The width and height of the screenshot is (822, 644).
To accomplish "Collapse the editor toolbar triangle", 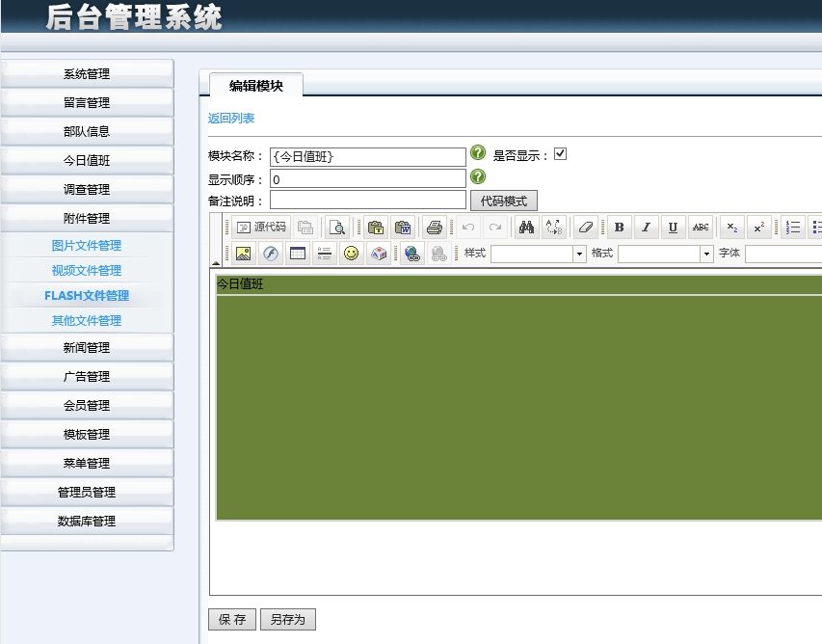I will tap(215, 262).
